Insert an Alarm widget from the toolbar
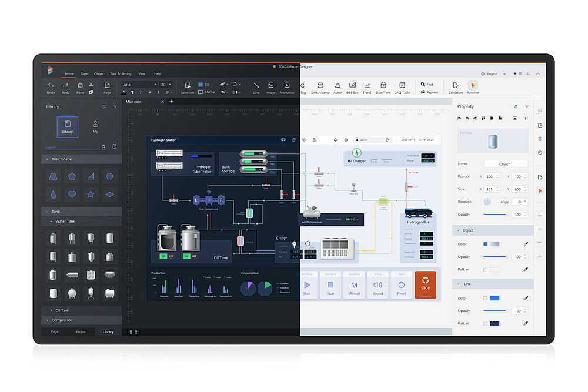Screen dimensions: 588x392 coord(338,86)
